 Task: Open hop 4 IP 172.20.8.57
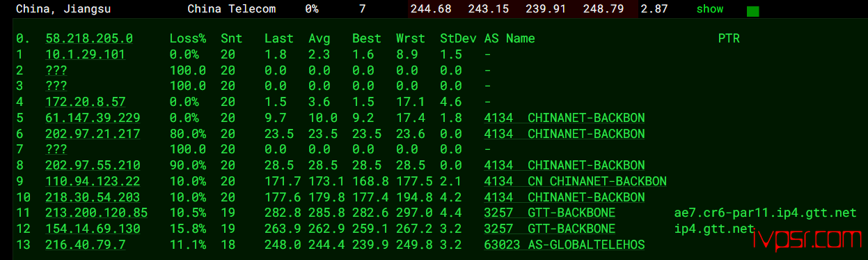86,102
